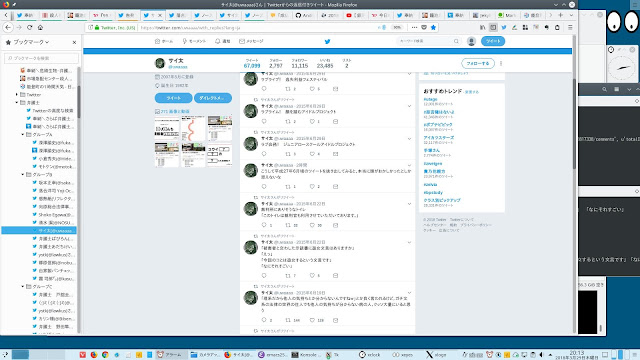The width and height of the screenshot is (640, 360).
Task: Open the 通知 notifications nav item
Action: 223,41
